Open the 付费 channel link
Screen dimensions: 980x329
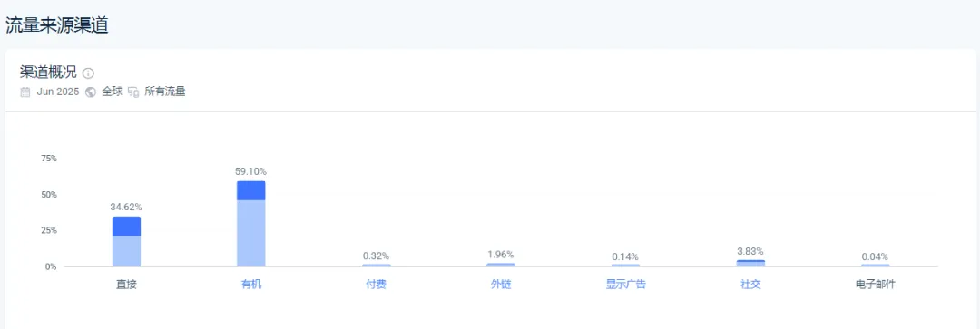pyautogui.click(x=377, y=285)
